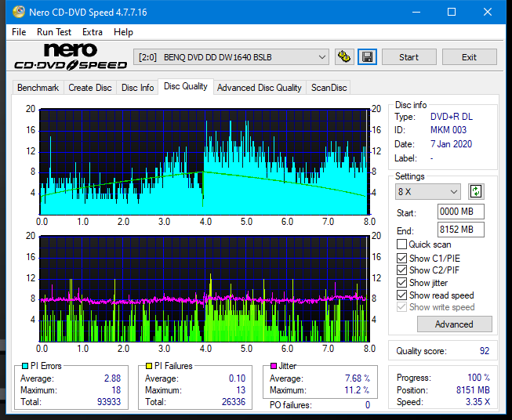Click the Progress value 100 %
The width and height of the screenshot is (512, 420).
[479, 378]
